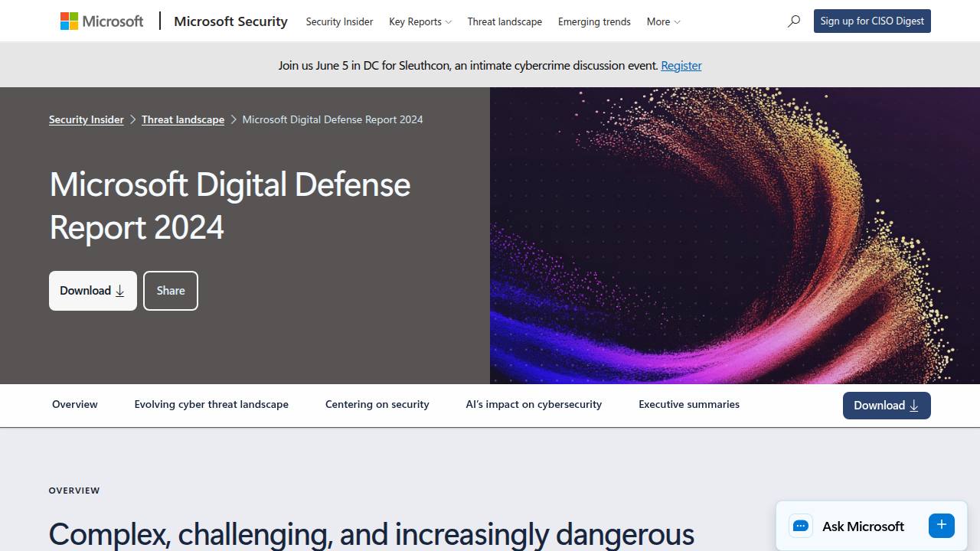
Task: Open Emerging trends menu item
Action: [x=594, y=21]
